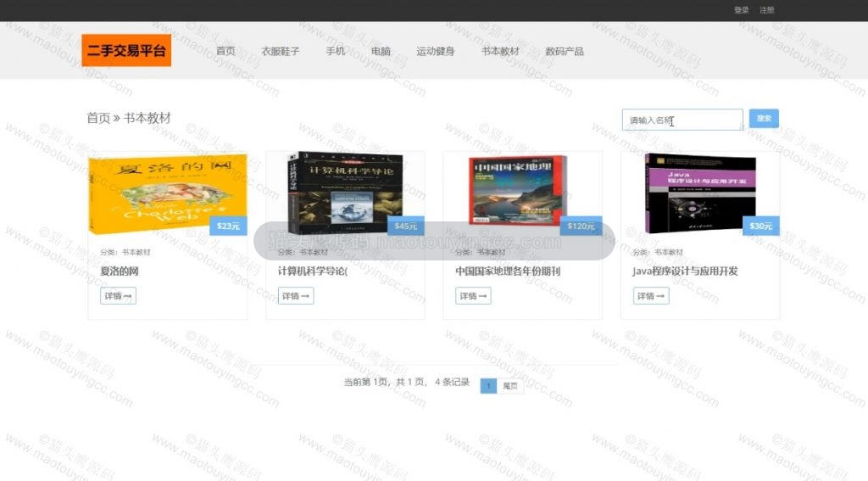Image resolution: width=868 pixels, height=481 pixels.
Task: Open the 运动健身 category
Action: [435, 51]
